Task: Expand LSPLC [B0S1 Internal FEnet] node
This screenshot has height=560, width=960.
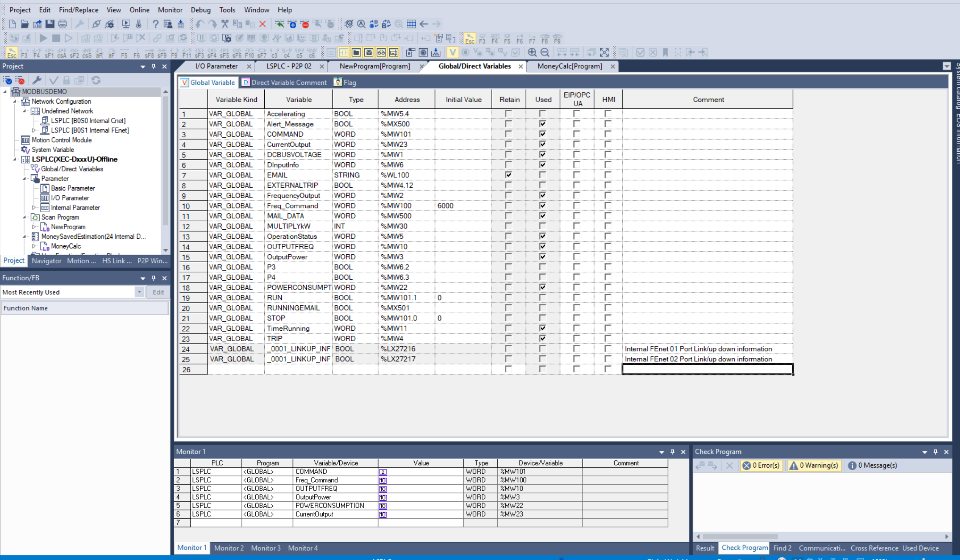Action: click(x=34, y=130)
